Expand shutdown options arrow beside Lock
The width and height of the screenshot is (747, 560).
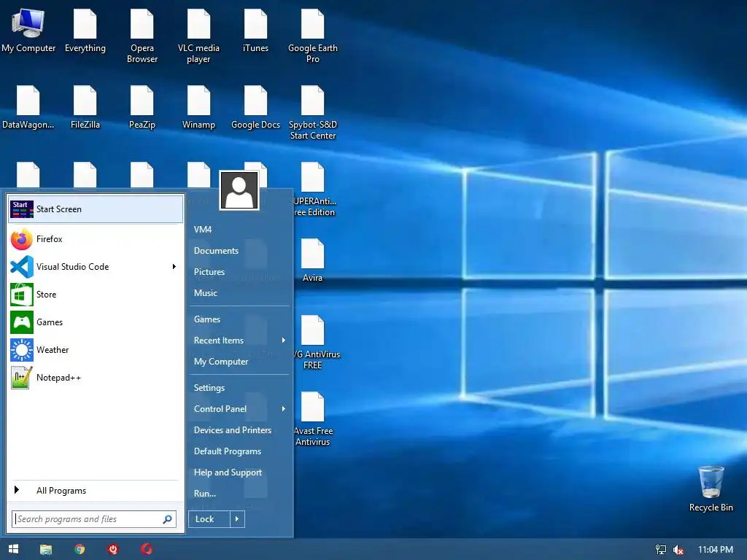237,519
